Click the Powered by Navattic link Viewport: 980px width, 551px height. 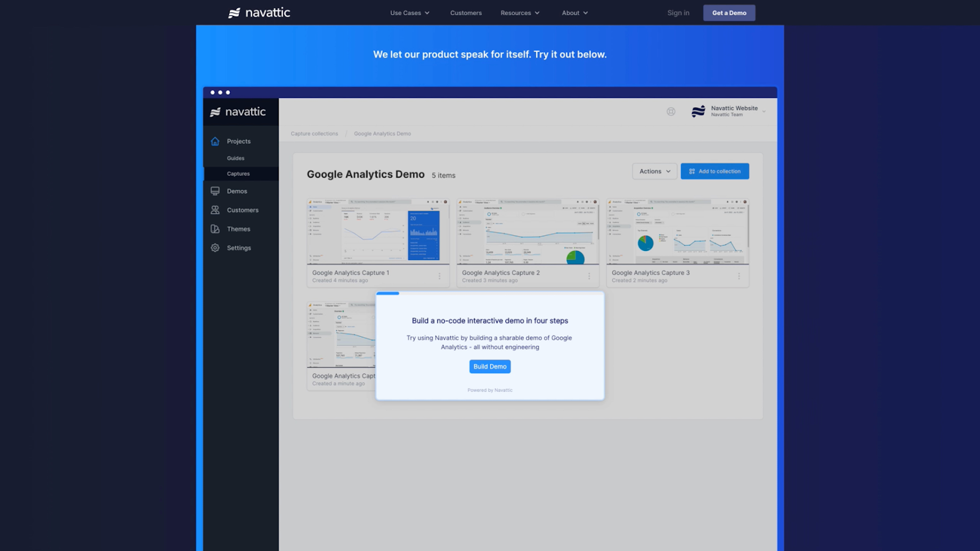(490, 390)
